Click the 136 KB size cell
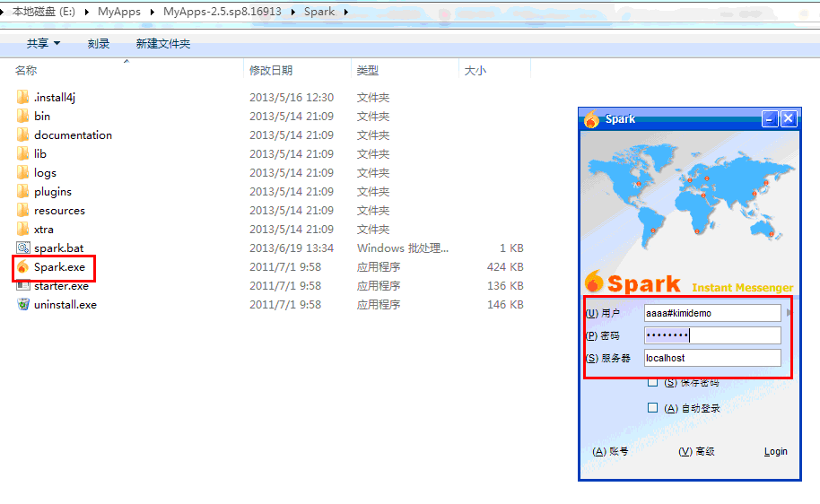 coord(505,285)
